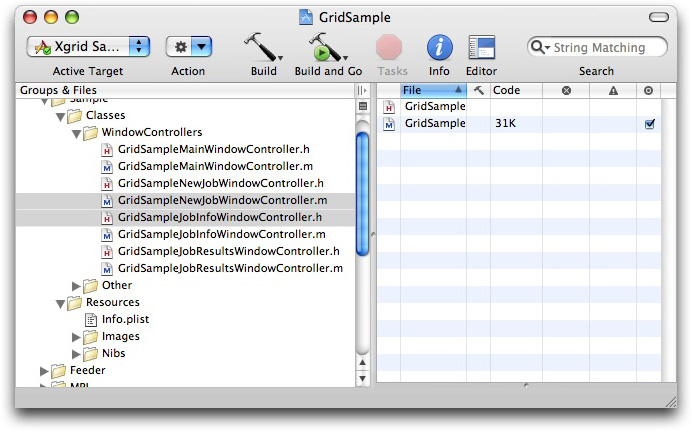Expand the Images folder
The width and height of the screenshot is (692, 433).
(x=76, y=337)
